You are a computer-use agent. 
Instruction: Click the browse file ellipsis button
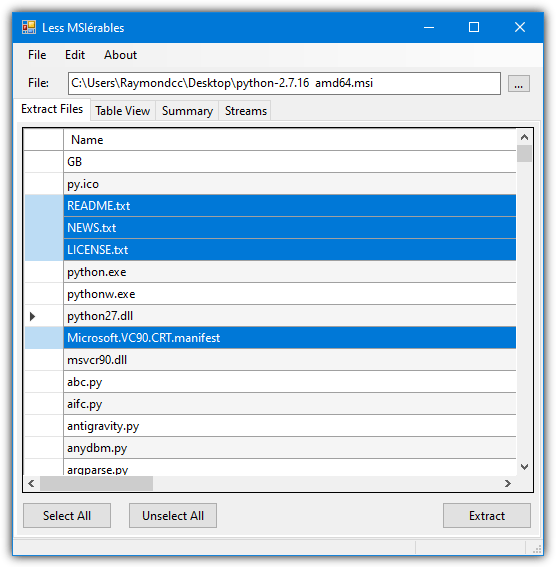coord(518,84)
